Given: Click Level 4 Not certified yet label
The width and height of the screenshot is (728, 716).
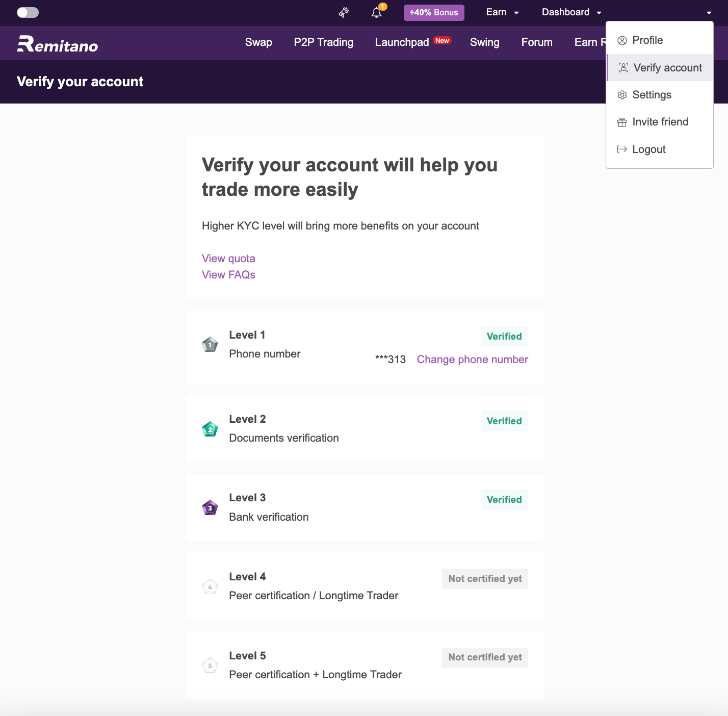Looking at the screenshot, I should pos(485,579).
